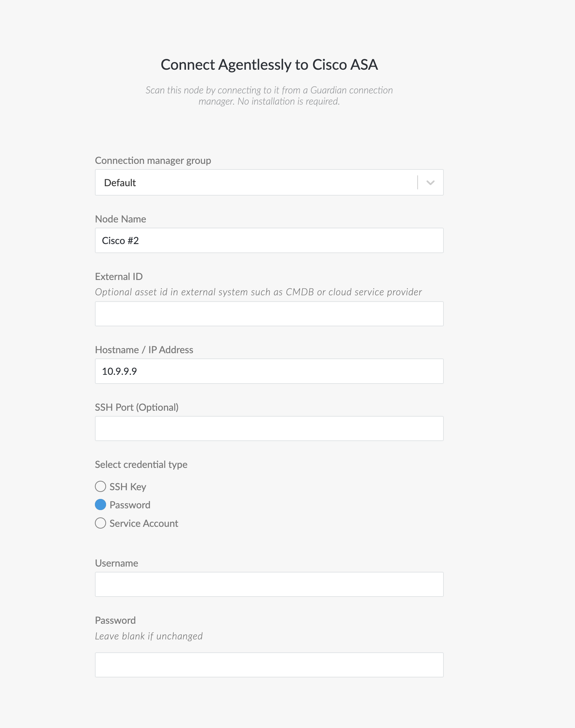
Task: Click the Username field label
Action: (117, 563)
